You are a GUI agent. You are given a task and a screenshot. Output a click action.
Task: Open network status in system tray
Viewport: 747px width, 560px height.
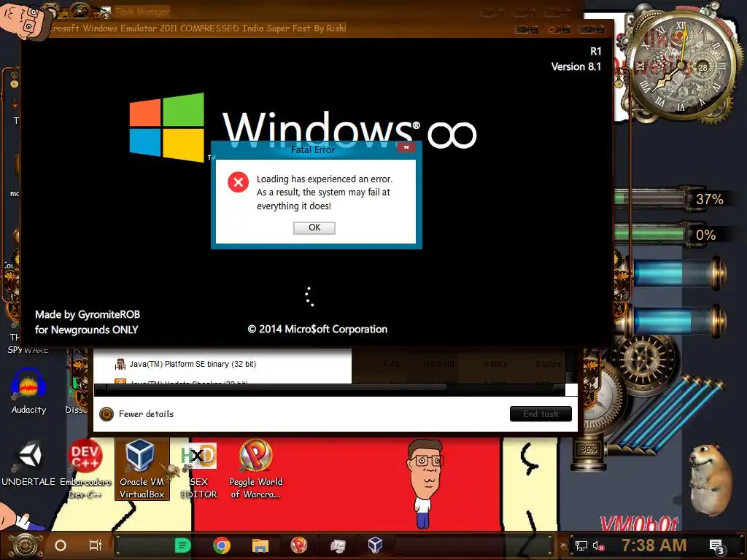point(581,545)
